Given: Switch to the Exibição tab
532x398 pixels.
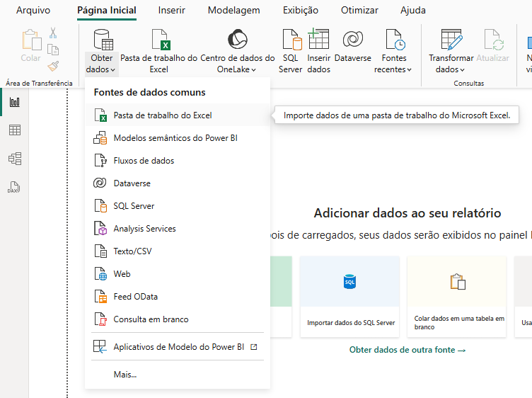Looking at the screenshot, I should [x=301, y=10].
